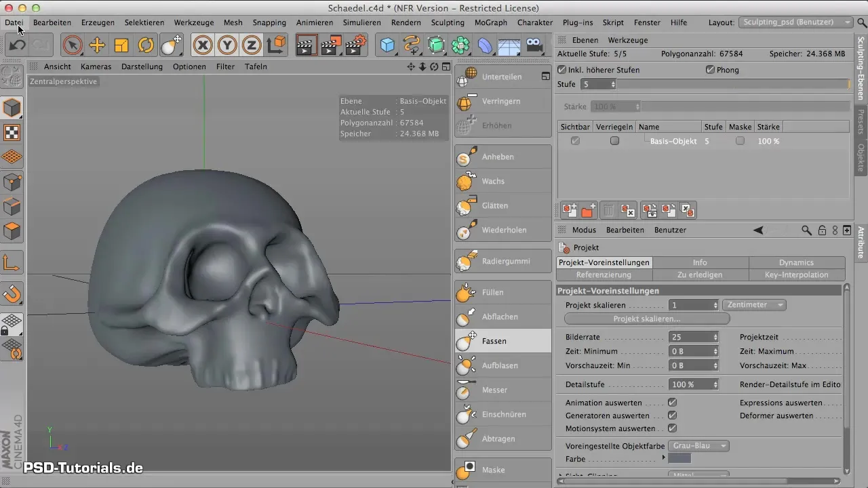Adjust the Detailstufe stepper arrows
Screen dimensions: 868x488
[x=715, y=384]
